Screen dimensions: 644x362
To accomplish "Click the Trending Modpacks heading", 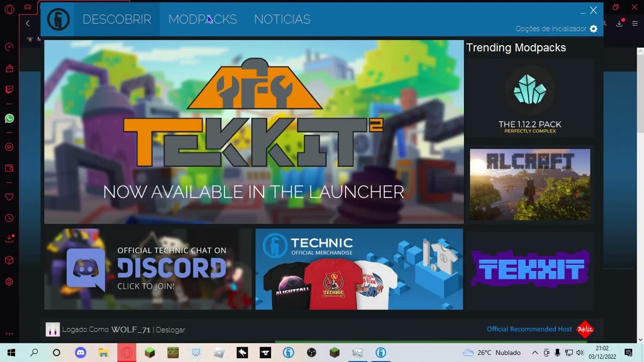I will [x=516, y=48].
